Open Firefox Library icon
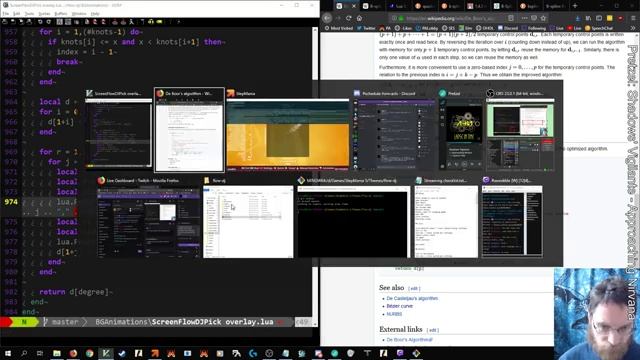The width and height of the screenshot is (640, 360). click(588, 18)
